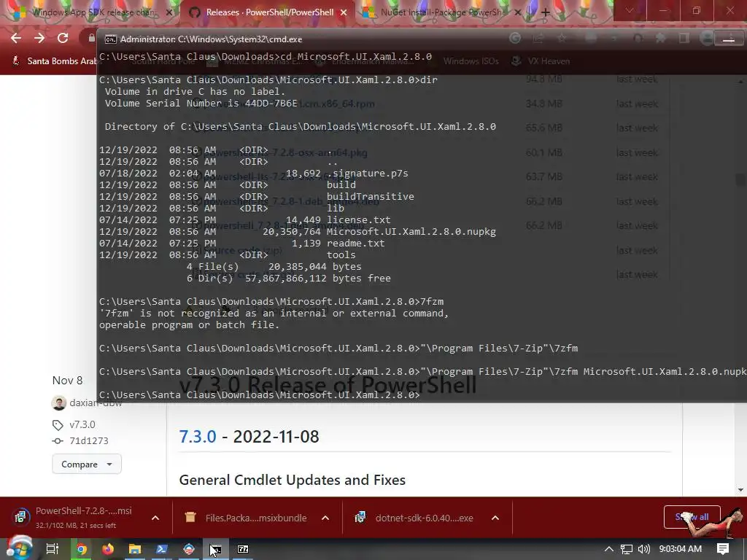Click General Cmdlet Updates and Fixes heading
Image resolution: width=747 pixels, height=560 pixels.
pyautogui.click(x=292, y=480)
